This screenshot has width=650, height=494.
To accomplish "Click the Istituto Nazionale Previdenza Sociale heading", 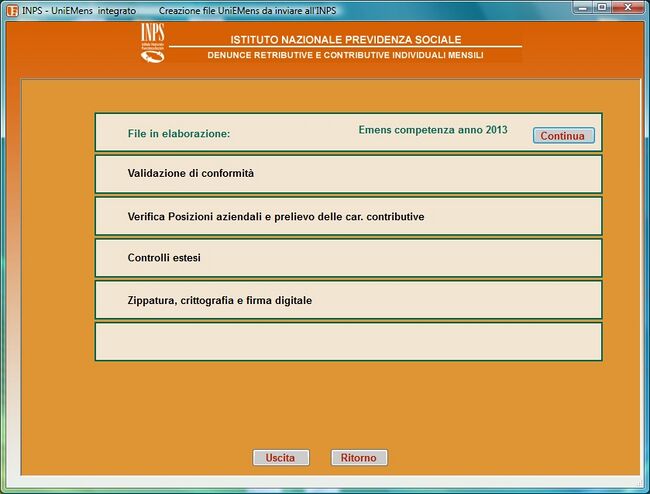I will (x=345, y=39).
